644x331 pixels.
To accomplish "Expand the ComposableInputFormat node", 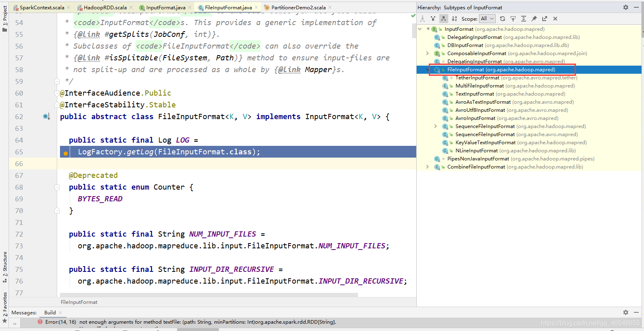I will [x=427, y=53].
